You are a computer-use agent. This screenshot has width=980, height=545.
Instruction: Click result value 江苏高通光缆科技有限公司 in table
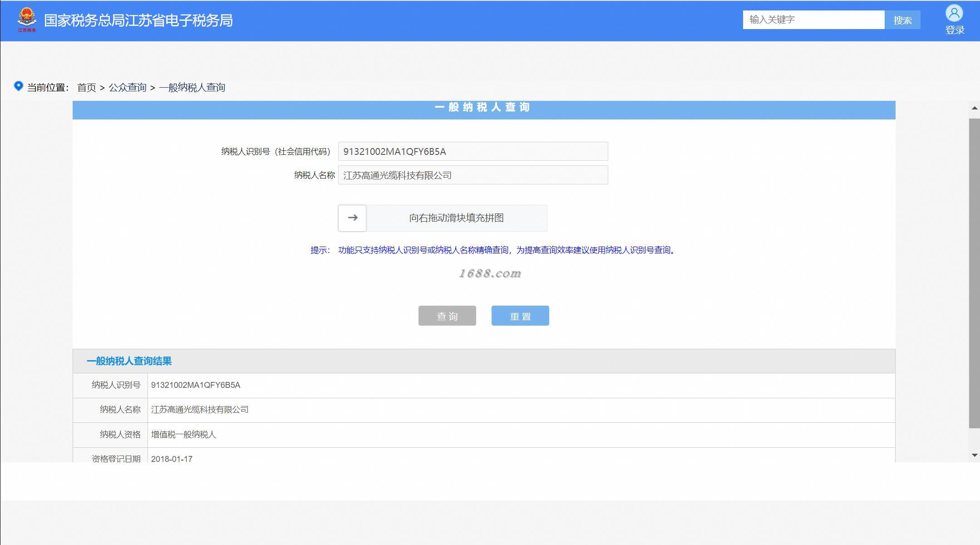click(x=200, y=410)
